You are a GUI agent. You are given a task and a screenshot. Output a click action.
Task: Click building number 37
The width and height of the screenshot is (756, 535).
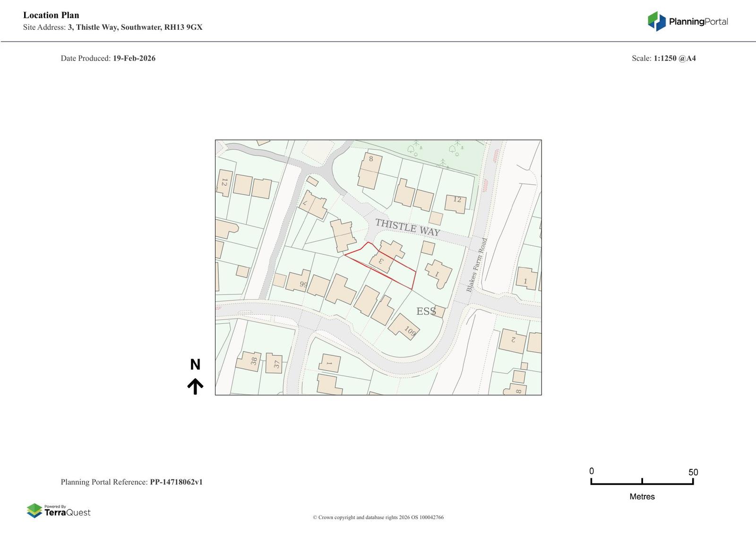pyautogui.click(x=275, y=363)
